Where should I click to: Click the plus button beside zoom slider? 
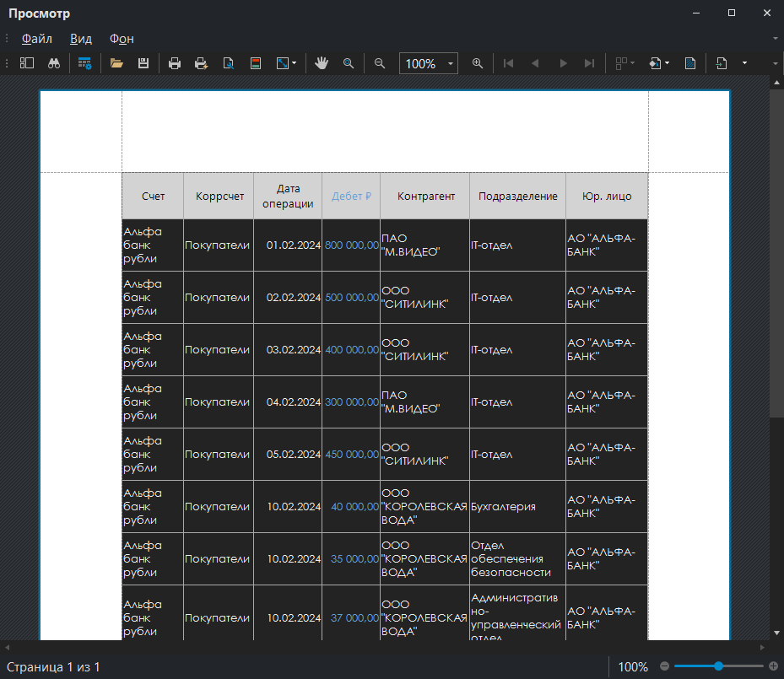[x=773, y=666]
